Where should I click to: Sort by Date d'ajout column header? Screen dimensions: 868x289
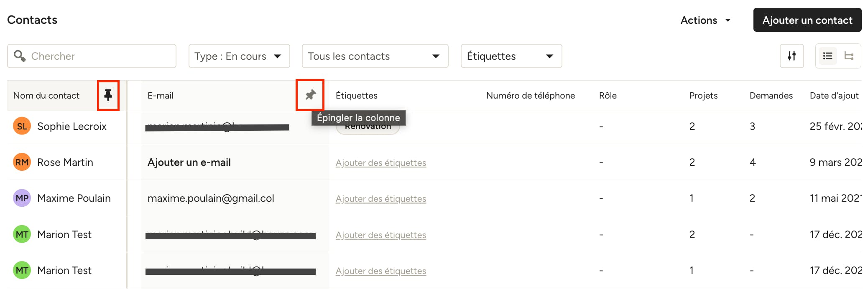click(834, 96)
